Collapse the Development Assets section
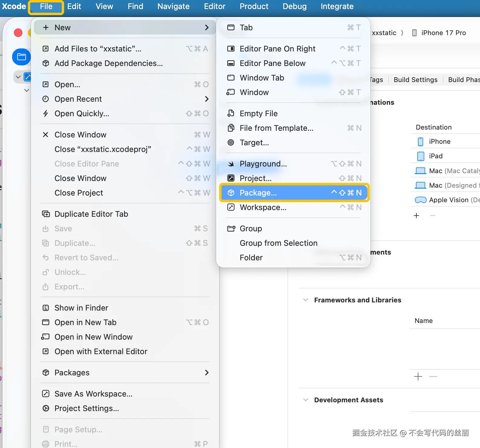The height and width of the screenshot is (448, 480). pyautogui.click(x=306, y=400)
